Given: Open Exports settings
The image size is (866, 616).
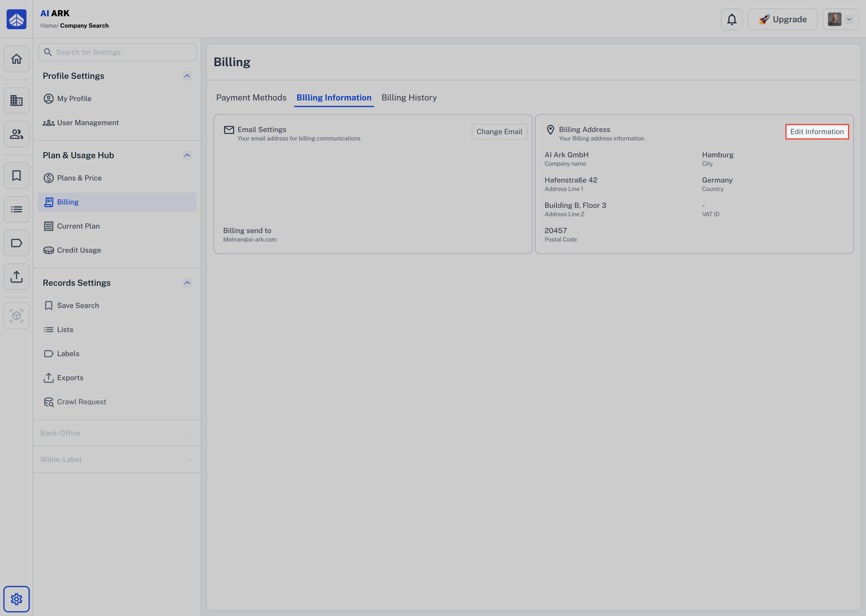Looking at the screenshot, I should (117, 378).
